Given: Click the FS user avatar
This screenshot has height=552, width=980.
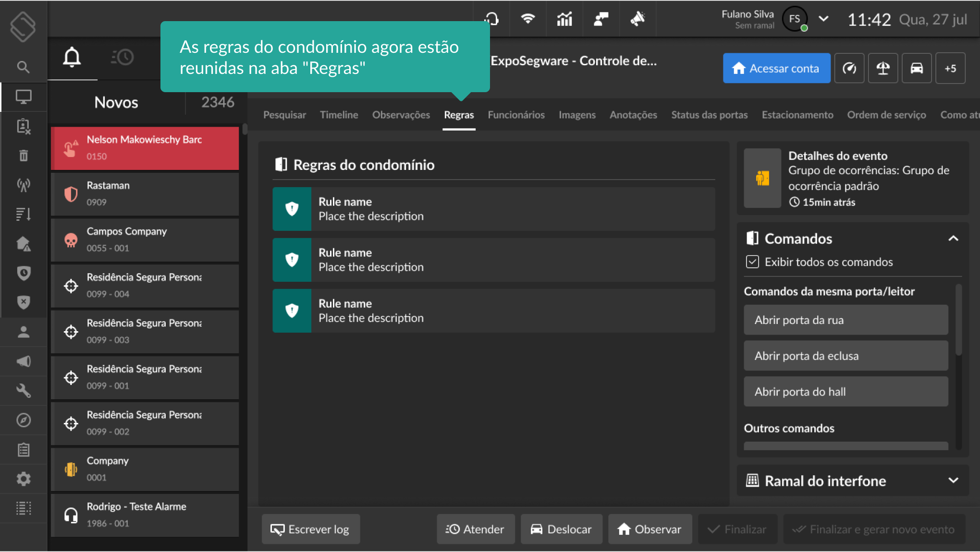Looking at the screenshot, I should click(795, 19).
